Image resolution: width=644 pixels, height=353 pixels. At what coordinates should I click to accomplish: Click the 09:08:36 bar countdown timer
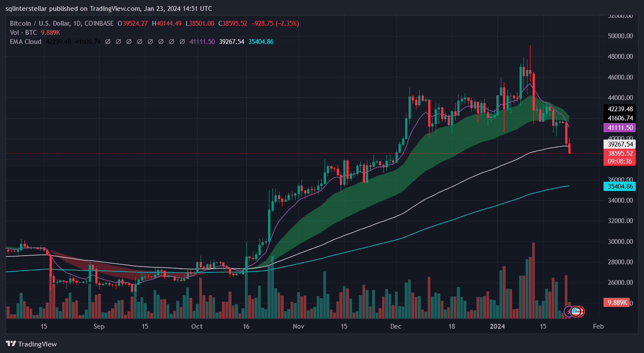(x=619, y=161)
